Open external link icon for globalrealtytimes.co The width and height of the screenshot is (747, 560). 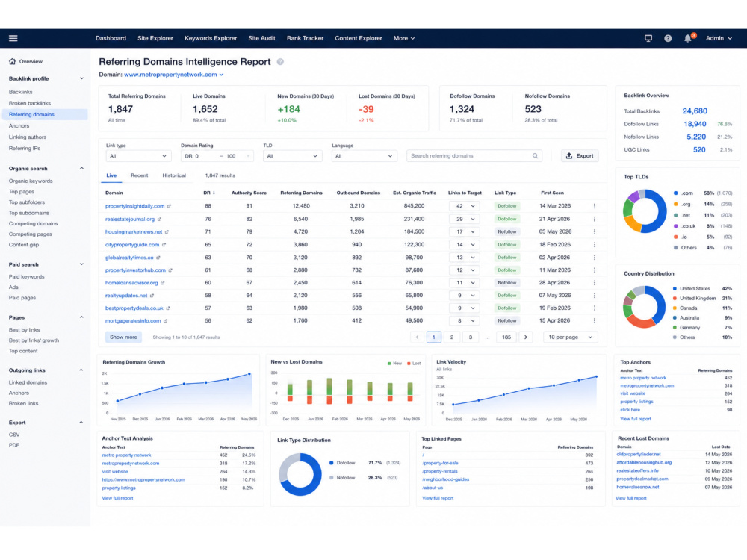[x=158, y=258]
